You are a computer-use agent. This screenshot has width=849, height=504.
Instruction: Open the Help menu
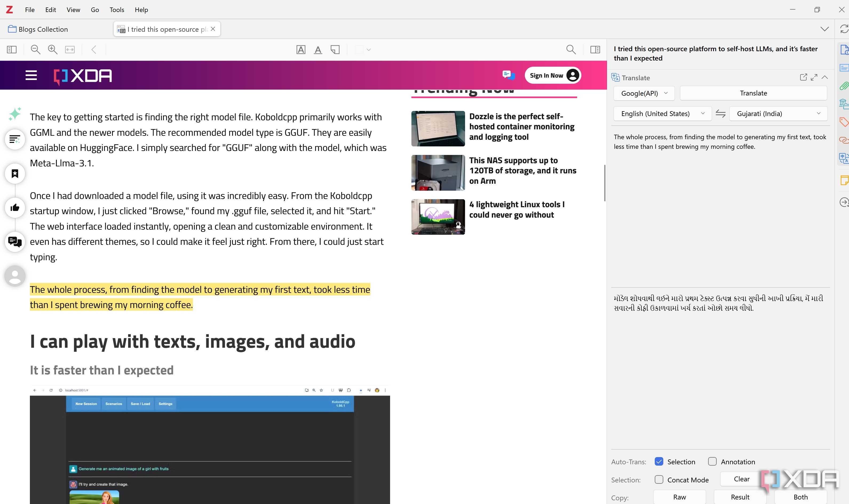click(141, 10)
